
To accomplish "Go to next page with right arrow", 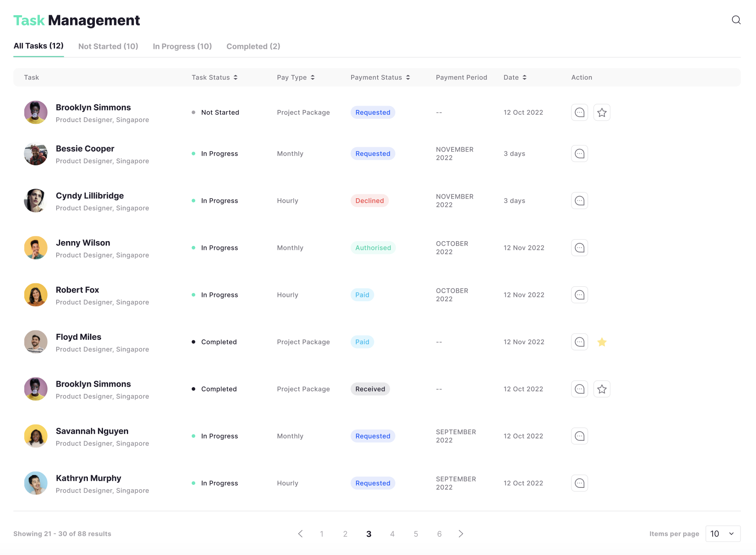I will pyautogui.click(x=461, y=534).
